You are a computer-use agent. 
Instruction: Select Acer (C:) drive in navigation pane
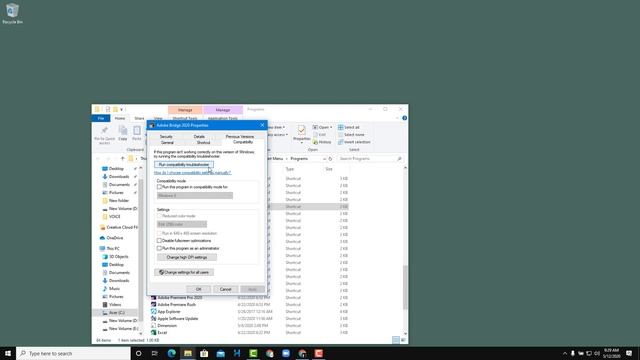pos(113,313)
